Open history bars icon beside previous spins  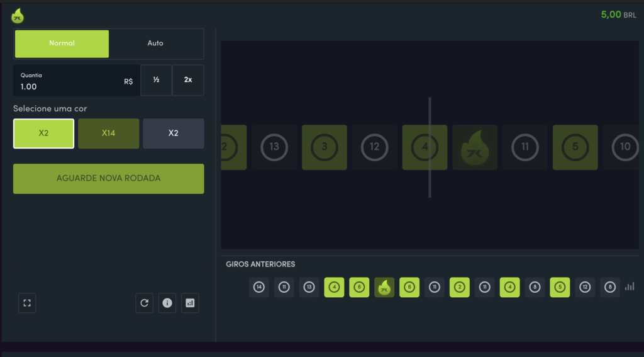(630, 286)
